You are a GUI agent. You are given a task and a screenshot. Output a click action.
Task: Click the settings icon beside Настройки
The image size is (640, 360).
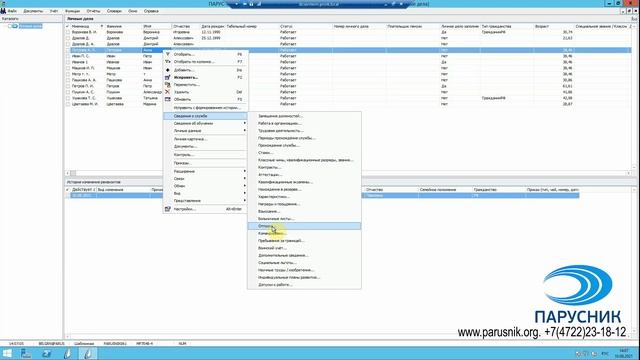coord(167,209)
